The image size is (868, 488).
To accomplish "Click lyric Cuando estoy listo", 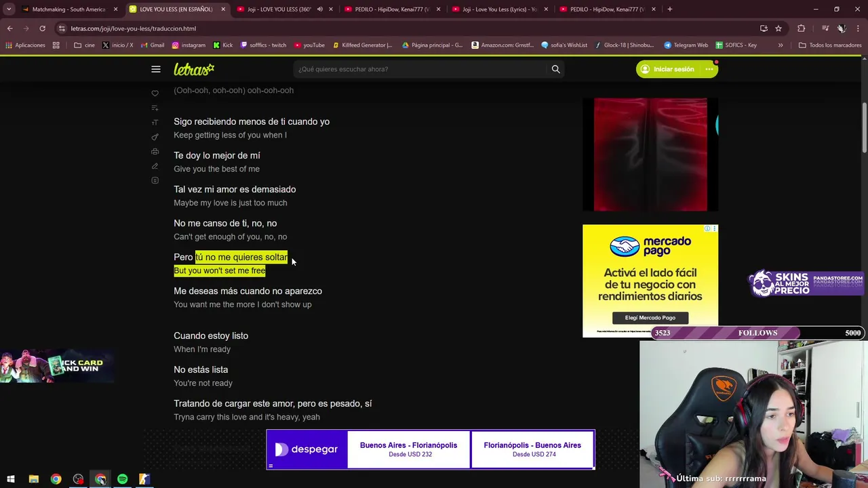I will (x=211, y=335).
